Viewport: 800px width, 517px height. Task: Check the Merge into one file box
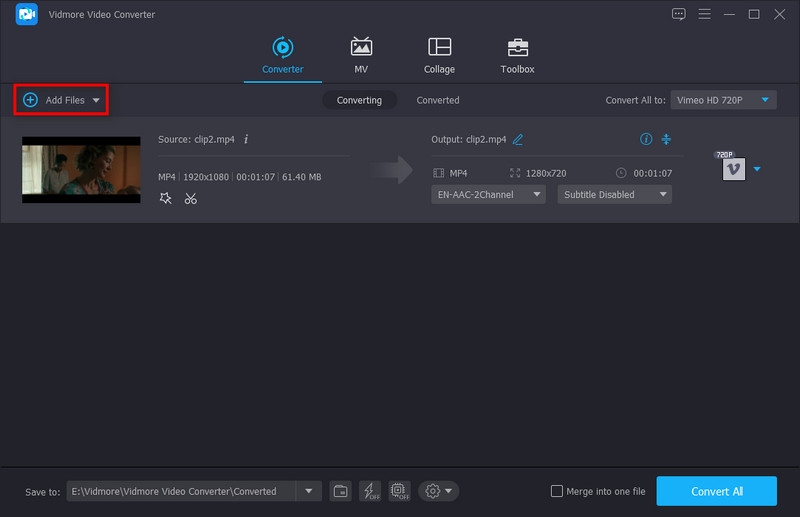557,491
